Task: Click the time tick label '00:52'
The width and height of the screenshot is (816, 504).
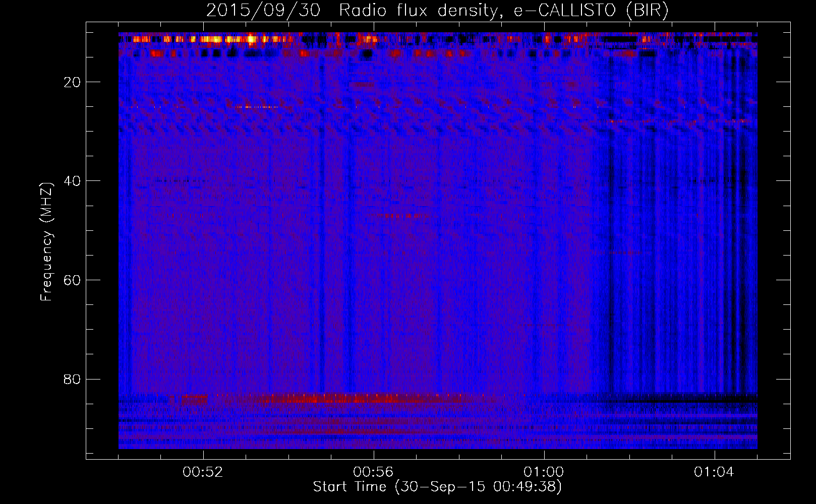Action: click(x=203, y=472)
